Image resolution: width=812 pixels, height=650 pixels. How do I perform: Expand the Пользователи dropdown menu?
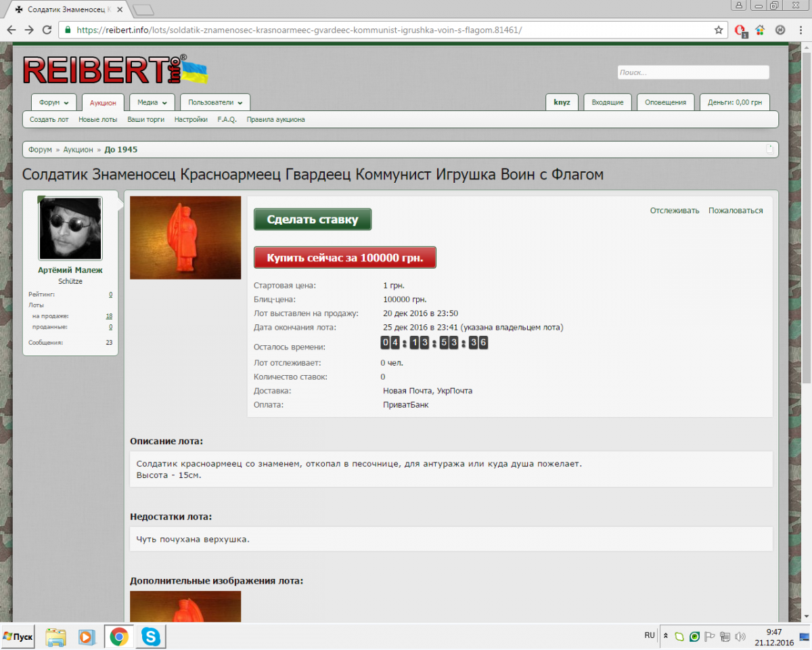coord(215,102)
